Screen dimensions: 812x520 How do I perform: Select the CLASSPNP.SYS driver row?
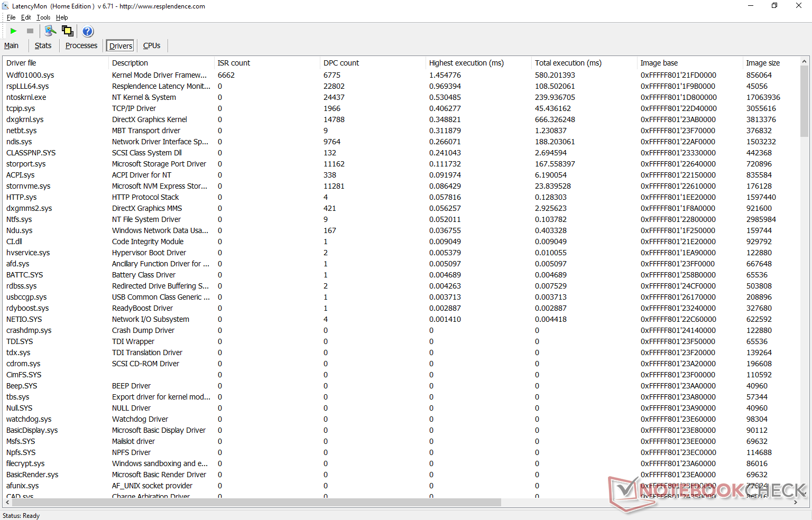coord(401,153)
